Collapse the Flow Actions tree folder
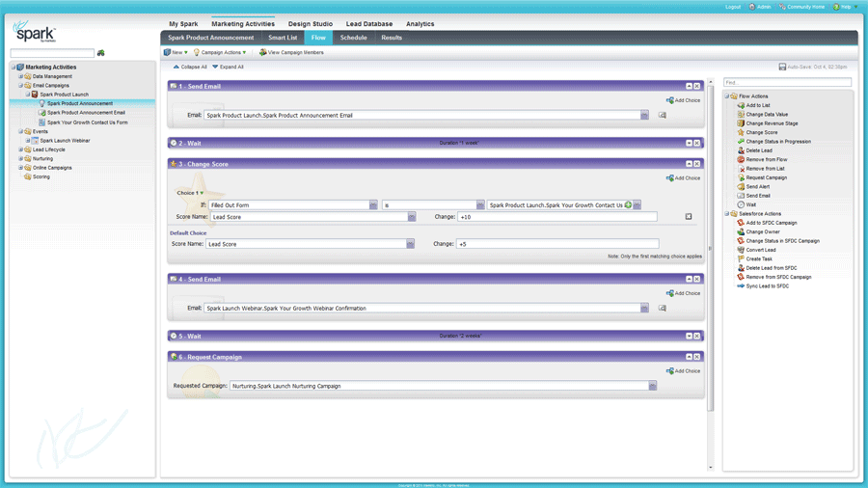Image resolution: width=868 pixels, height=488 pixels. [727, 96]
